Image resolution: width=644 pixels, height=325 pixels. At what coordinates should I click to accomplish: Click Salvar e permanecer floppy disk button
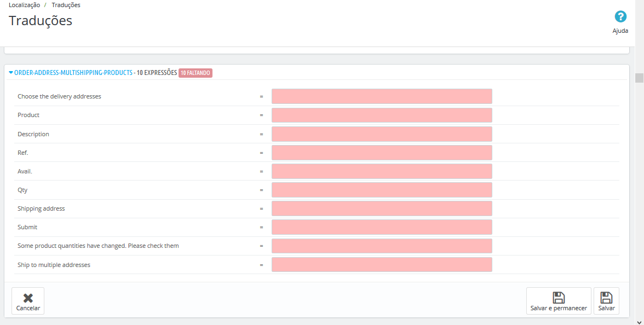(x=559, y=301)
